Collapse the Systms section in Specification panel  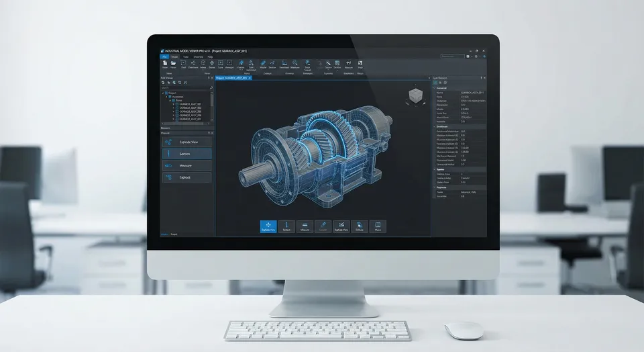pos(435,169)
